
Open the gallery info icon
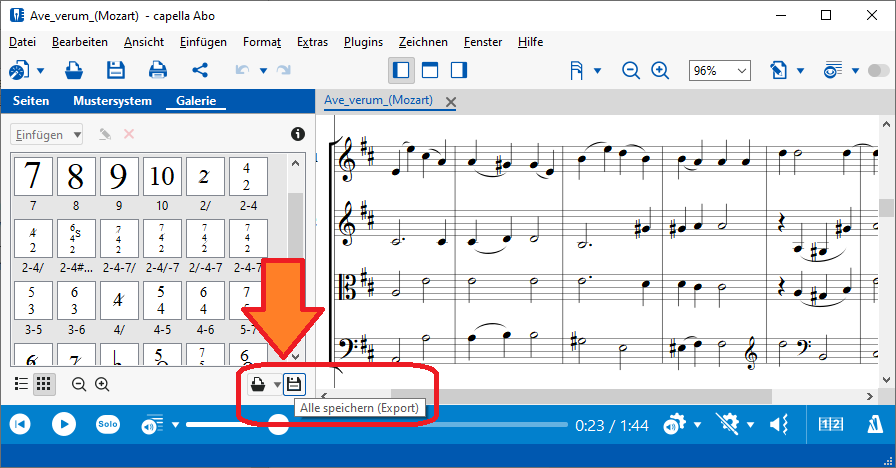298,134
